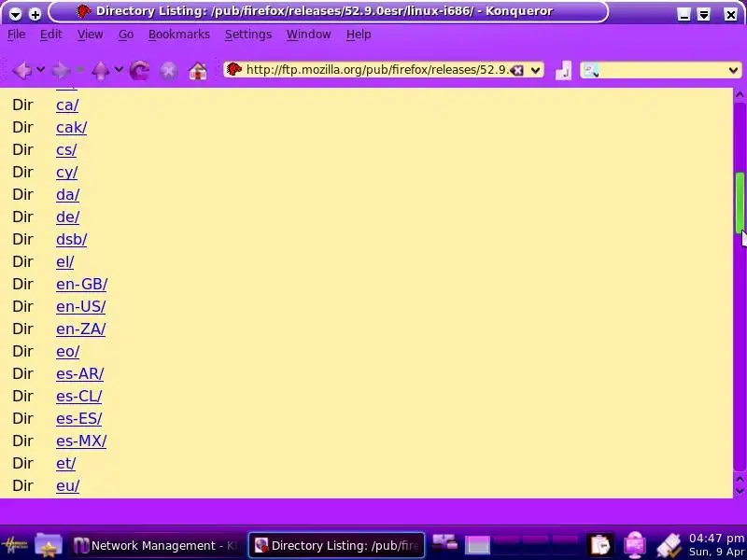The width and height of the screenshot is (747, 560).
Task: Click the scrollbar up arrow at the top
Action: pos(740,94)
